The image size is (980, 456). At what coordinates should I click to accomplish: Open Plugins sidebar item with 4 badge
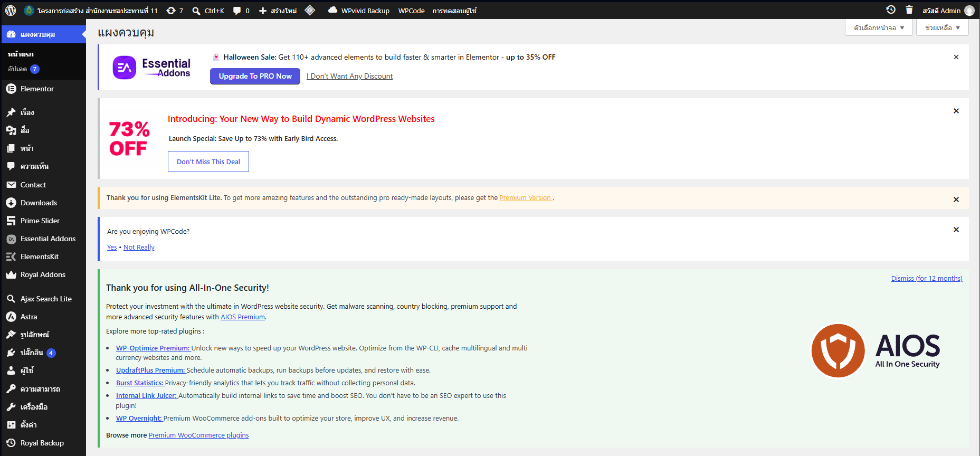point(43,353)
